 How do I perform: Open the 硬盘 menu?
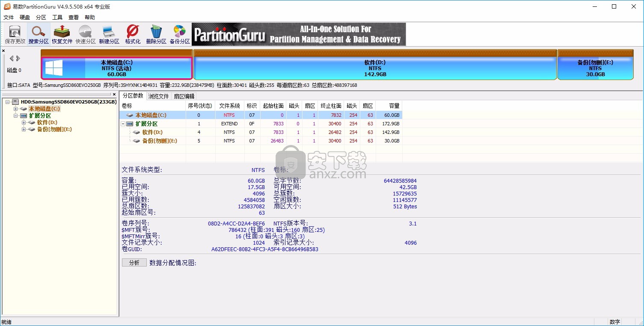coord(25,18)
